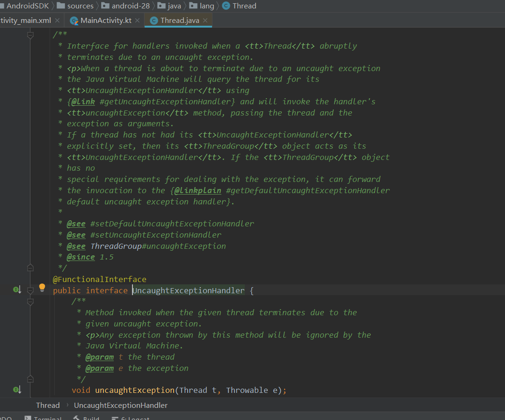Switch to the activity_main.xml tab
Image resolution: width=505 pixels, height=420 pixels.
26,21
